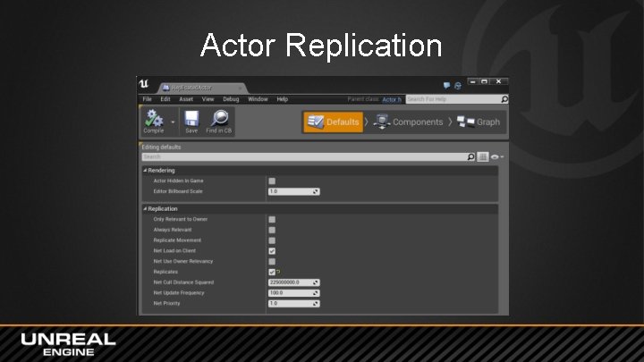Click the Editor Billboard Scale value field
644x362 pixels.
293,191
